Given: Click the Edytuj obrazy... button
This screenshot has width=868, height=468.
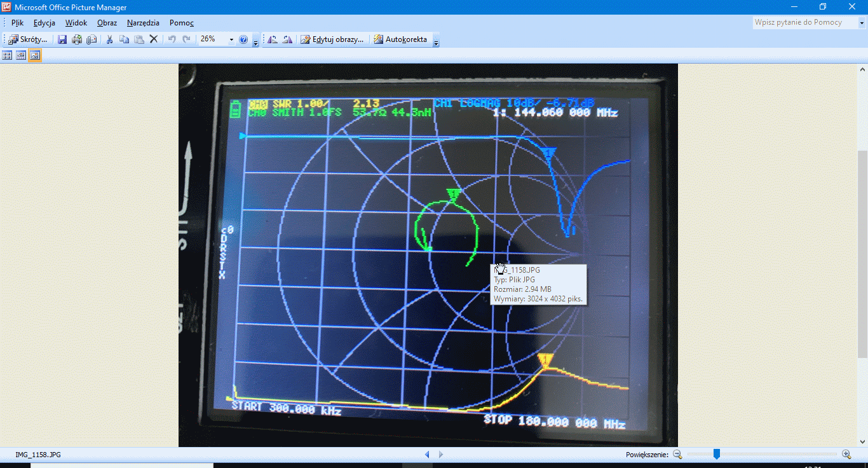Looking at the screenshot, I should pyautogui.click(x=332, y=39).
